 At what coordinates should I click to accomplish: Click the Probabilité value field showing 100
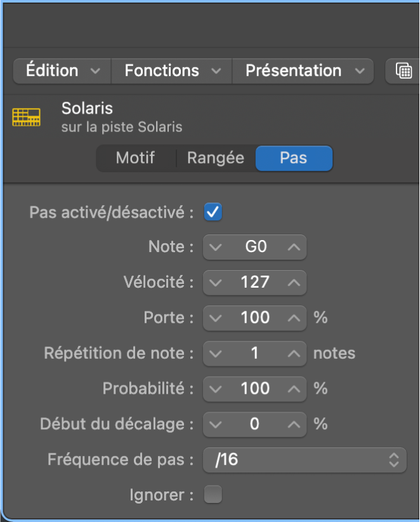(x=255, y=389)
